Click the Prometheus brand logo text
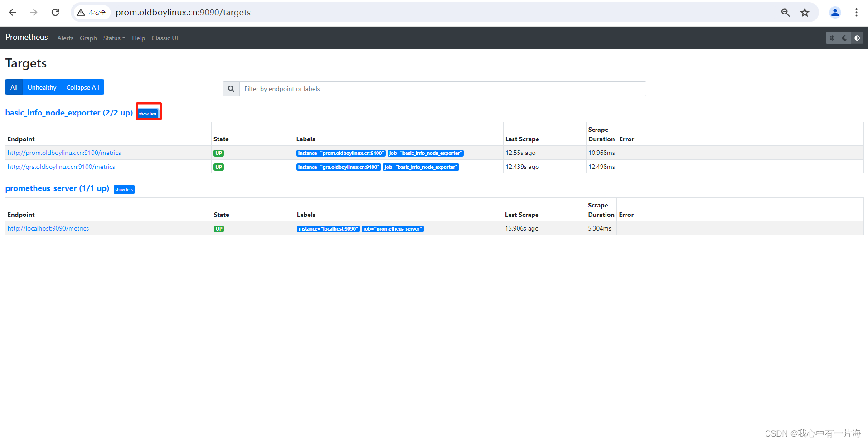868x442 pixels. tap(26, 37)
